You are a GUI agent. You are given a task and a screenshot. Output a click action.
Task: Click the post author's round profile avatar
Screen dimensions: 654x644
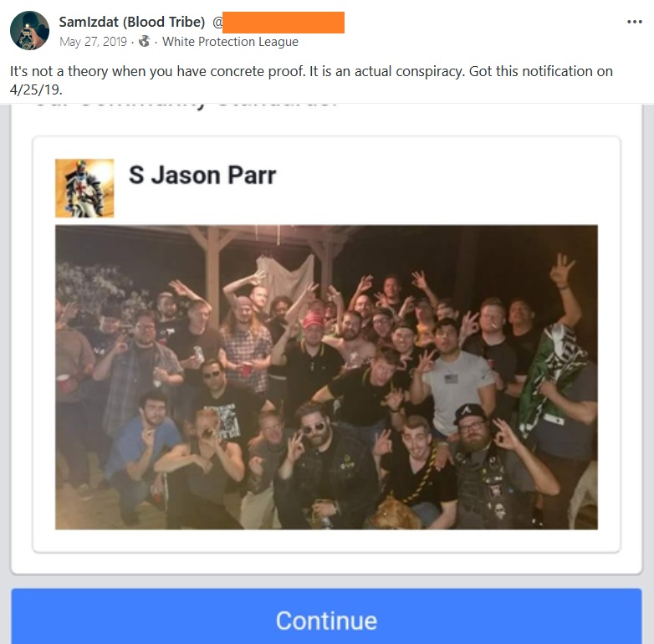[x=29, y=30]
